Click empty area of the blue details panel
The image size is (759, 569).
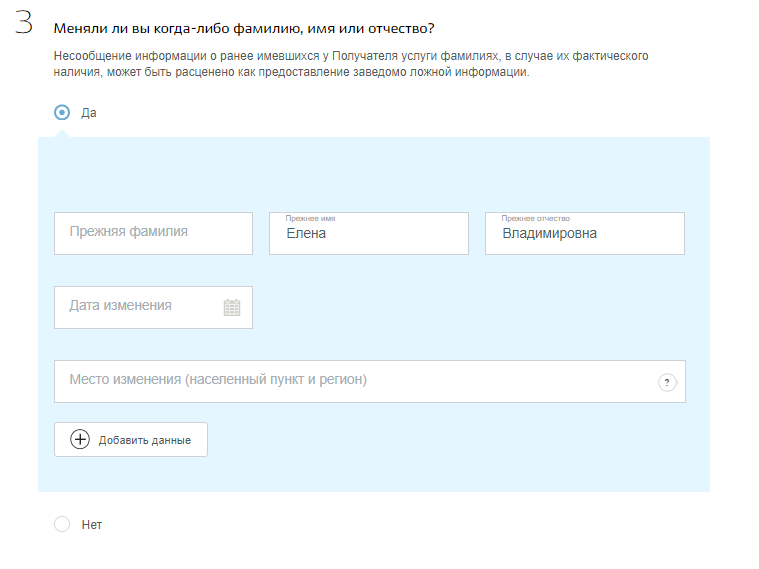click(x=374, y=174)
